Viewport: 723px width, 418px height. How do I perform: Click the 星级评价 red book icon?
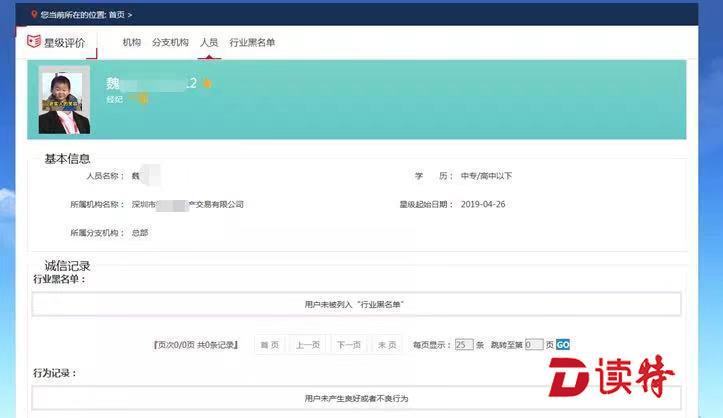point(35,42)
